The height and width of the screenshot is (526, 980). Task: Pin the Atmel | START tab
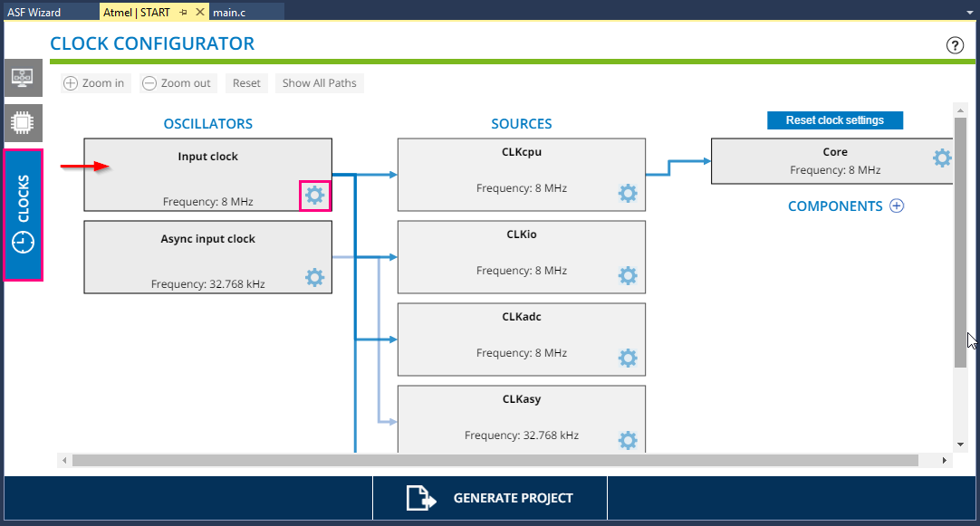[183, 12]
